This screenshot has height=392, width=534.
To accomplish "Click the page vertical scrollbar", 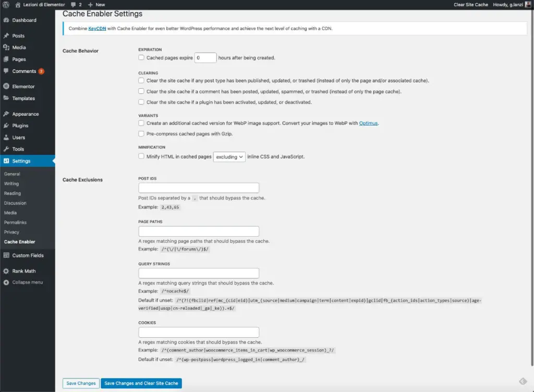I will pyautogui.click(x=532, y=187).
